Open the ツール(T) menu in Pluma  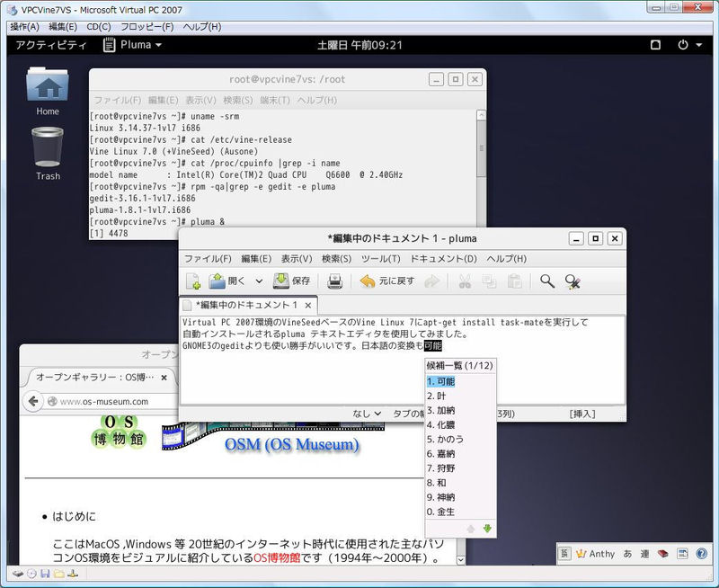tap(380, 259)
